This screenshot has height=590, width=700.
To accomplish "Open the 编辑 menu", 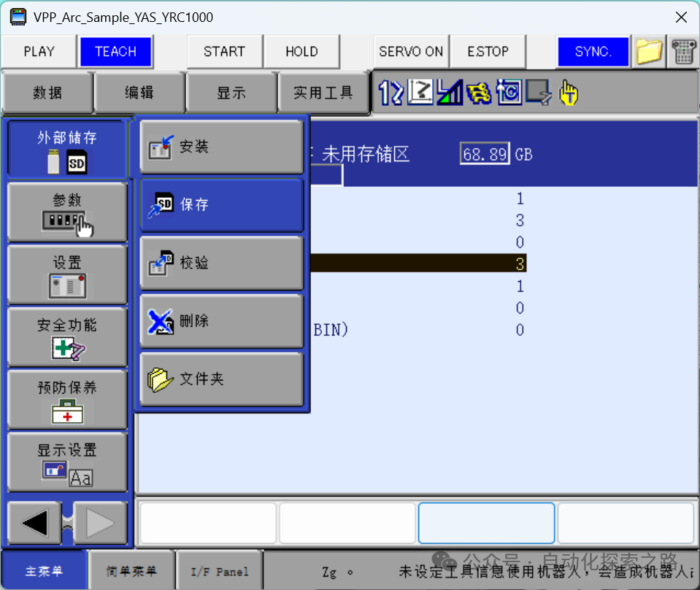I will pyautogui.click(x=139, y=93).
